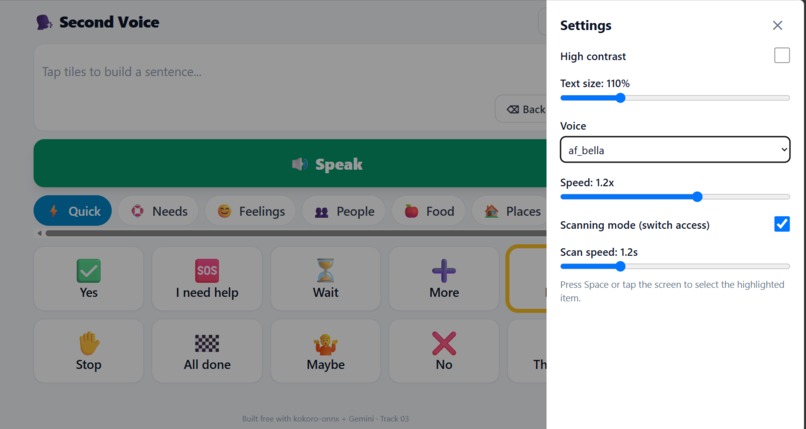Tap the SOS I need help tile
The image size is (806, 429).
[x=207, y=278]
